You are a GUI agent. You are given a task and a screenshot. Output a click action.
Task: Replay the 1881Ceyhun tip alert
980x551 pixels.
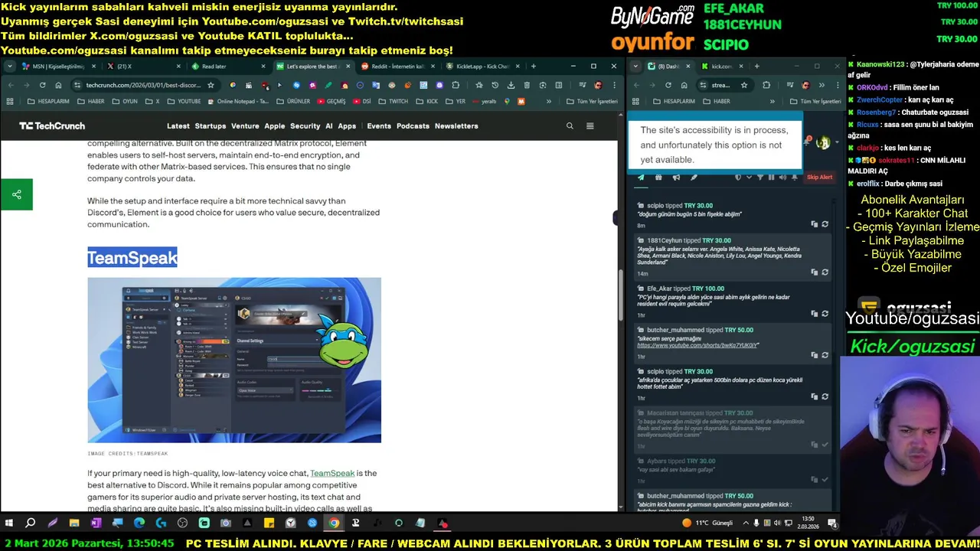(825, 272)
